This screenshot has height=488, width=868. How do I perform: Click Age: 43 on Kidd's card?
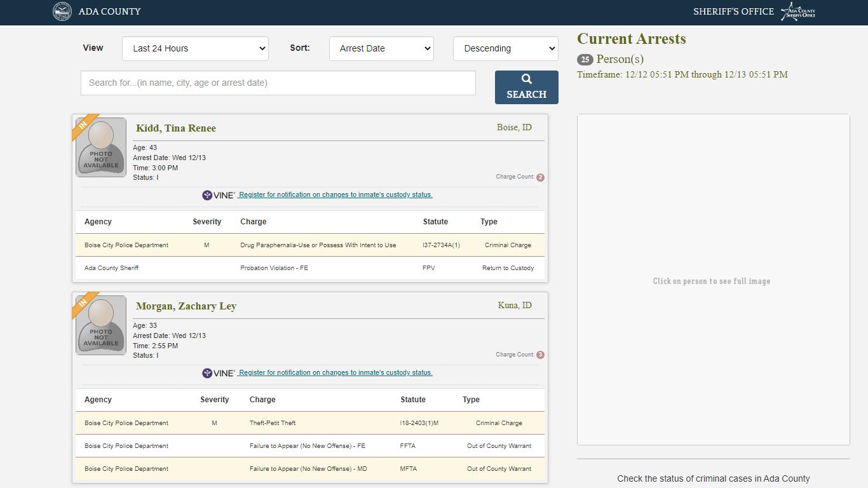pos(145,148)
